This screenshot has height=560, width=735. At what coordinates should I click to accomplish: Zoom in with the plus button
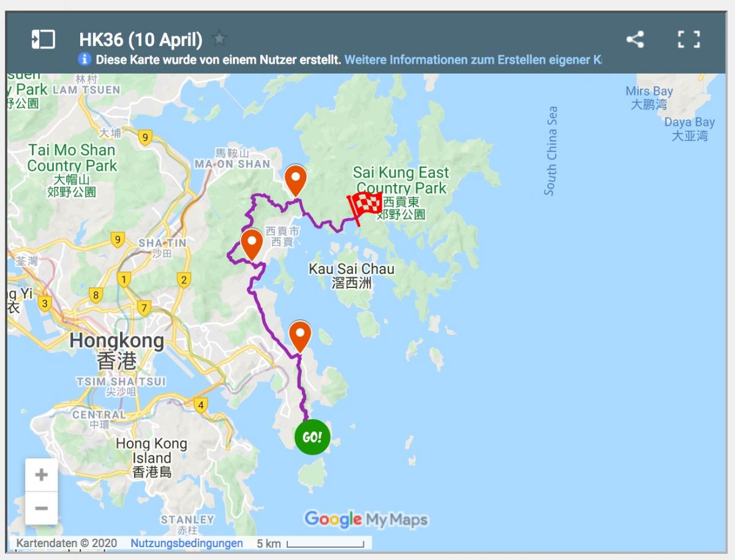(x=42, y=475)
